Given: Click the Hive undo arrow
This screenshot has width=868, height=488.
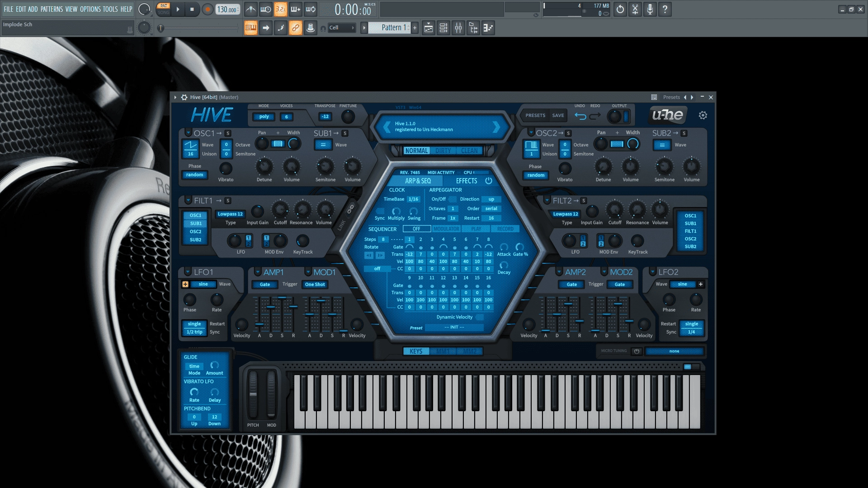Looking at the screenshot, I should pos(580,116).
